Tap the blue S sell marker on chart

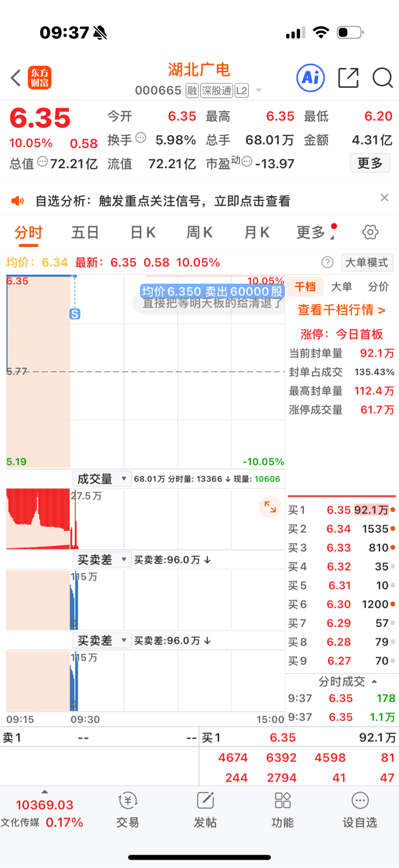75,314
